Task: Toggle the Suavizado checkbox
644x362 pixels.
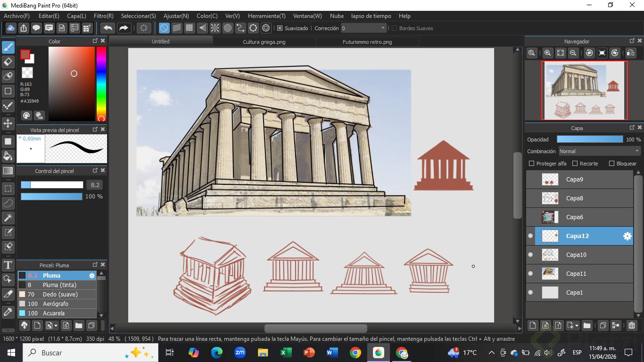Action: tap(280, 28)
